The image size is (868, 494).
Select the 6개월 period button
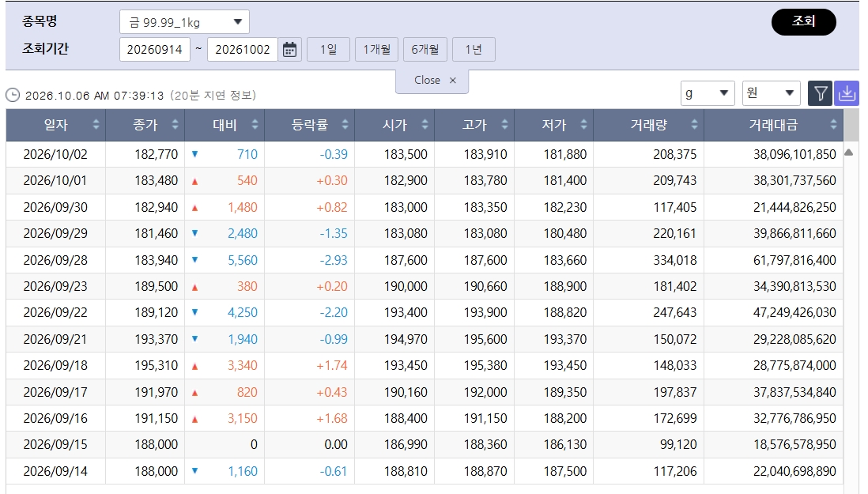(x=425, y=49)
